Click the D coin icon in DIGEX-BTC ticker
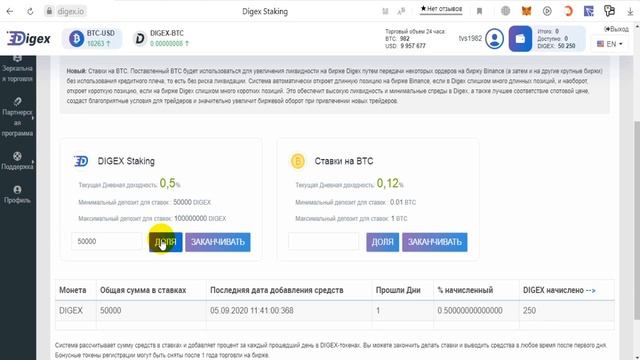 point(140,39)
